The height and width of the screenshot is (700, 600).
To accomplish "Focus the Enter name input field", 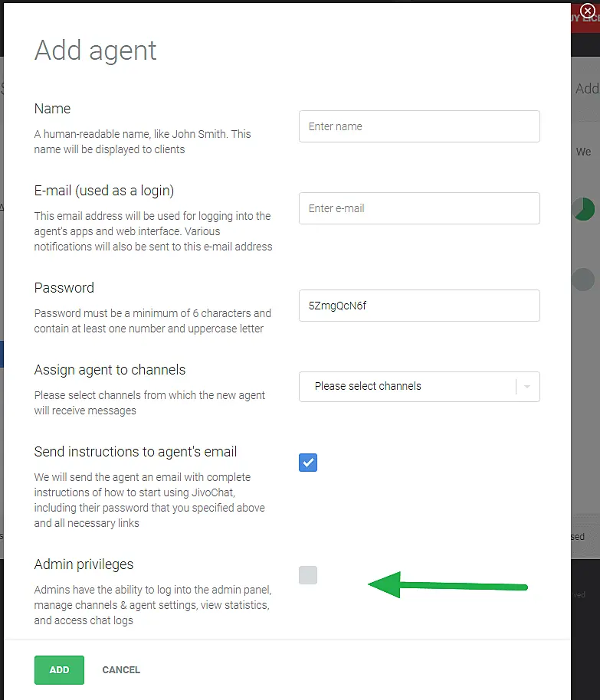I will tap(419, 126).
